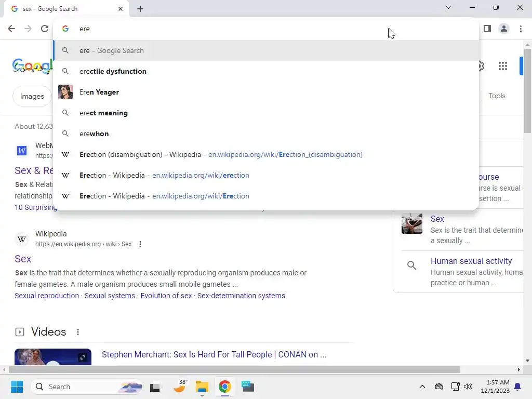Select 'ere - Google Search' suggestion

point(267,50)
